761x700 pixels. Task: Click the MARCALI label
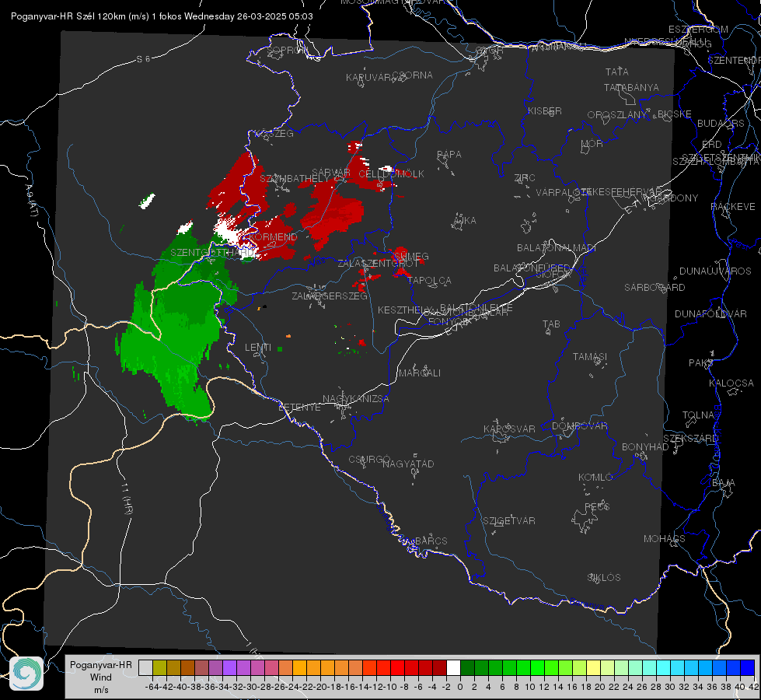coord(420,373)
